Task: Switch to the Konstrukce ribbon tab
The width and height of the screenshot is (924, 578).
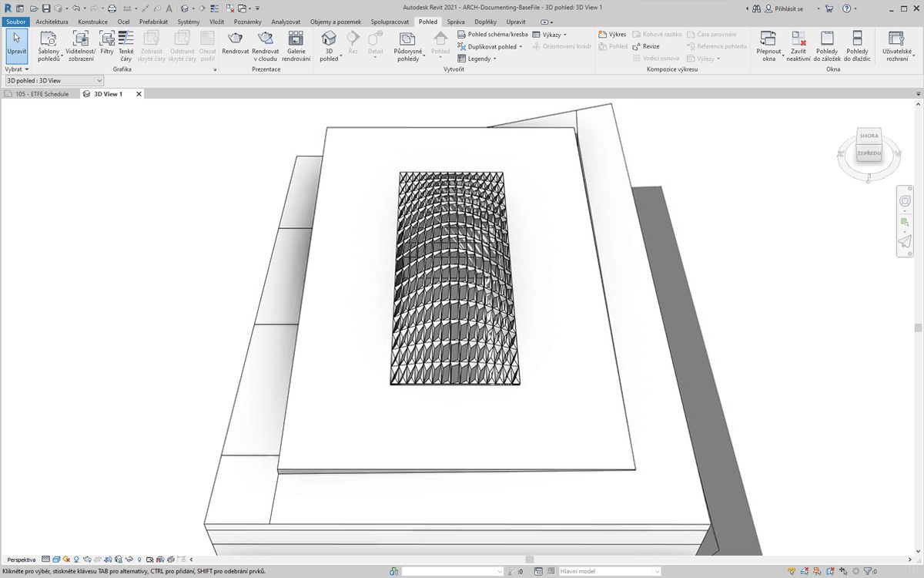Action: [x=93, y=22]
